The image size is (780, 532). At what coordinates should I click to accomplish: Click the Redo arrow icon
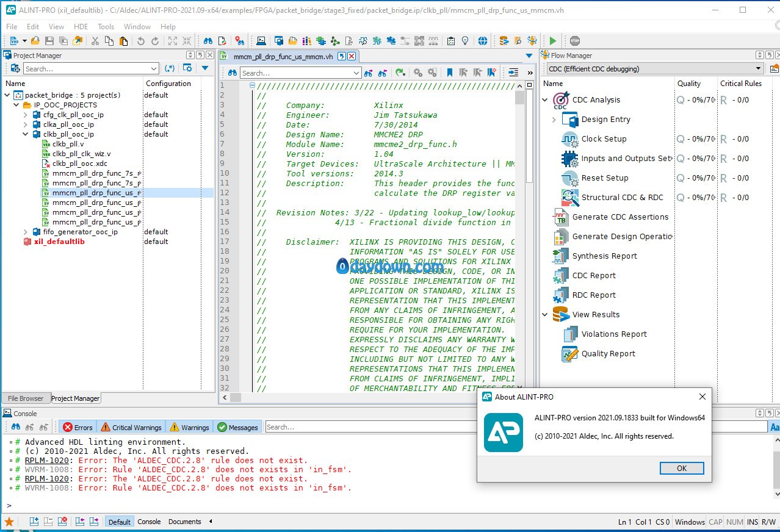155,41
